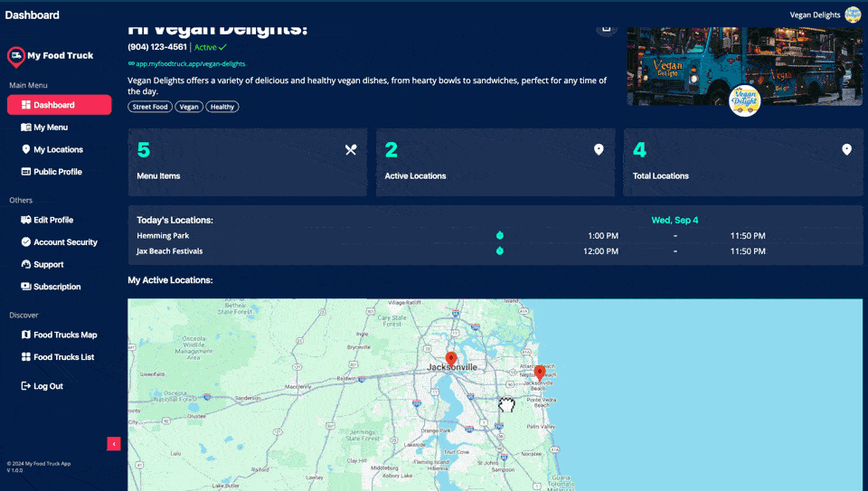Click the utensils icon on Menu Items card
Screen dimensions: 868x491
click(351, 150)
